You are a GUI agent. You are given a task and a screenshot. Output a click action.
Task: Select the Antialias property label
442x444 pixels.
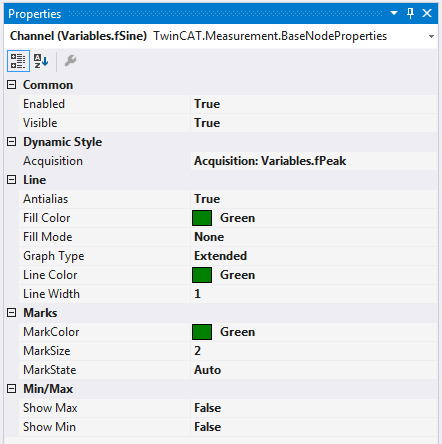[x=45, y=199]
